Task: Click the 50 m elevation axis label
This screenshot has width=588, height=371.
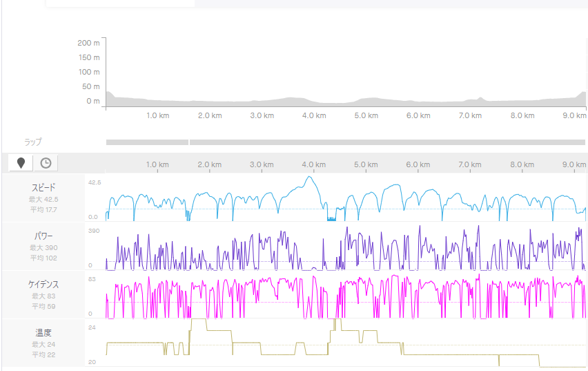Action: (91, 86)
